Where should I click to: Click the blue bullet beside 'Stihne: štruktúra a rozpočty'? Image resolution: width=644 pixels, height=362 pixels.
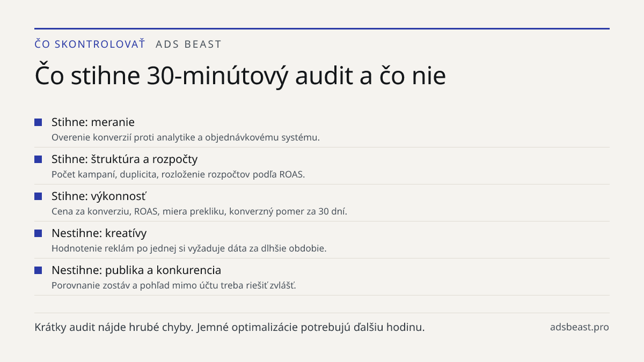(38, 159)
